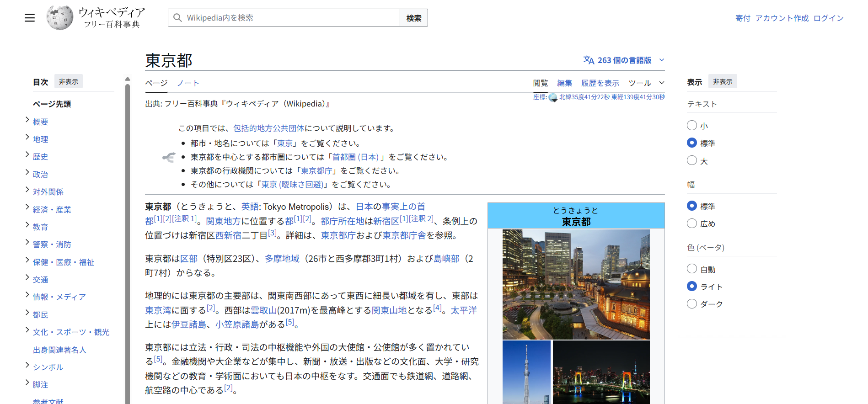Open the ログイン login link
This screenshot has height=404, width=868.
click(x=829, y=18)
